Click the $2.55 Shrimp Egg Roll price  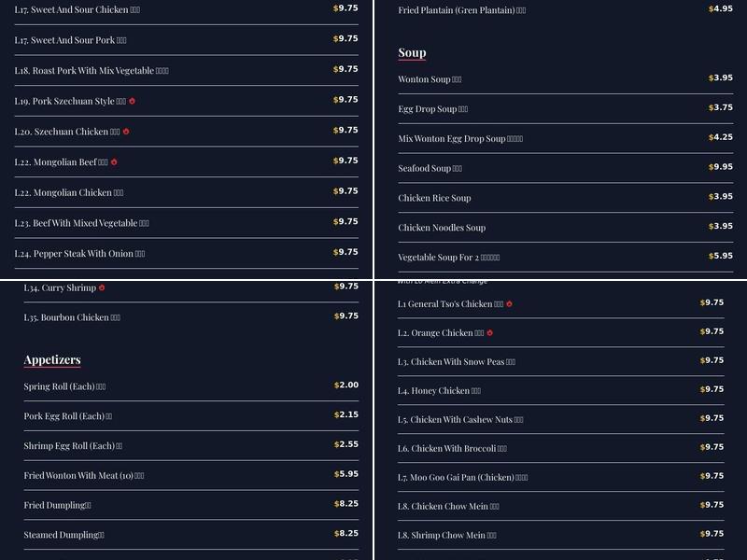346,444
